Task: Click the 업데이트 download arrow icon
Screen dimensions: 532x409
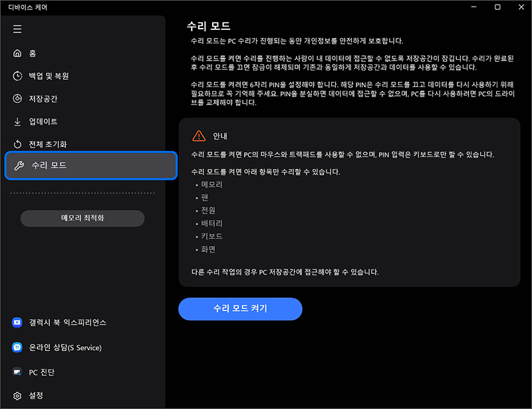Action: click(17, 121)
